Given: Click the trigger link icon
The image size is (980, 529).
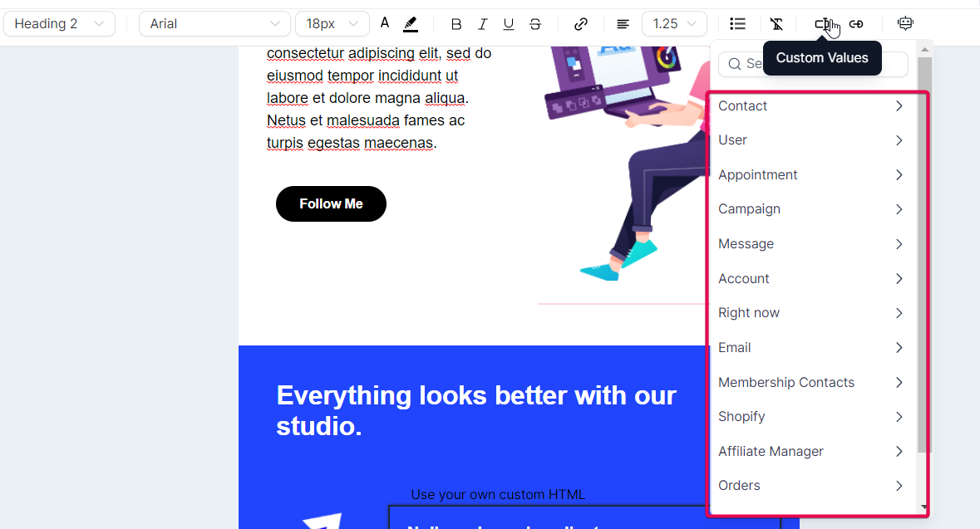Looking at the screenshot, I should (856, 24).
